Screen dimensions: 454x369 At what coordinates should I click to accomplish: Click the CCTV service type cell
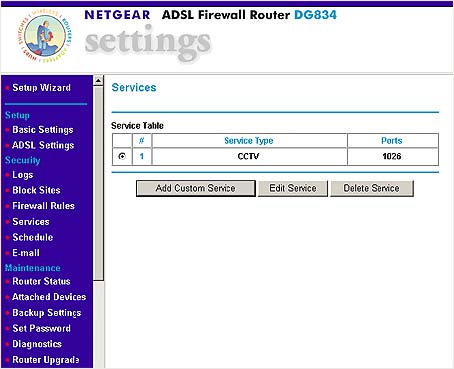(249, 156)
